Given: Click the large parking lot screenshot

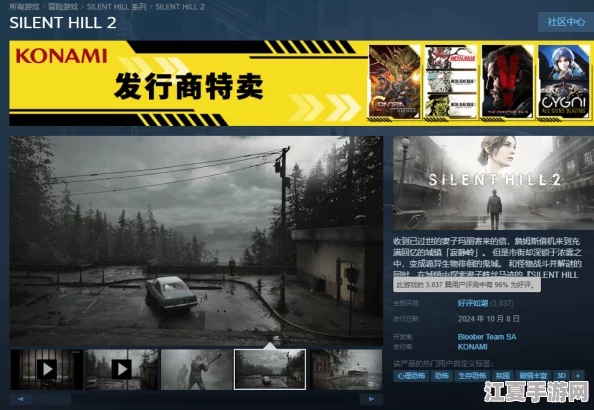Looking at the screenshot, I should tap(196, 240).
